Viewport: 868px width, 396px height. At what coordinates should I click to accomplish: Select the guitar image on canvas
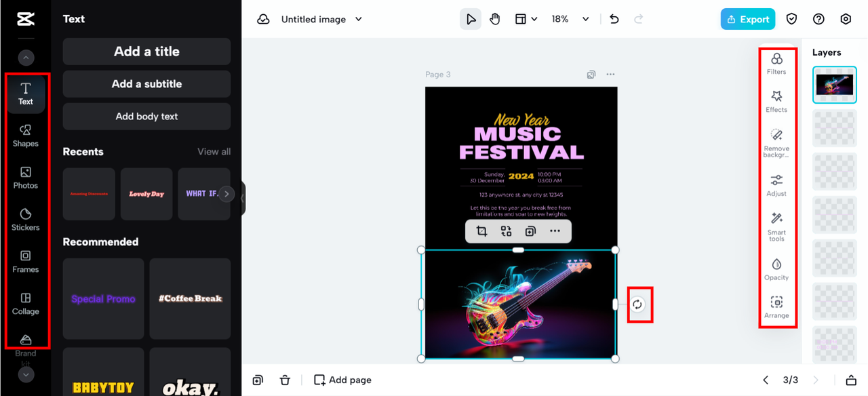coord(519,304)
